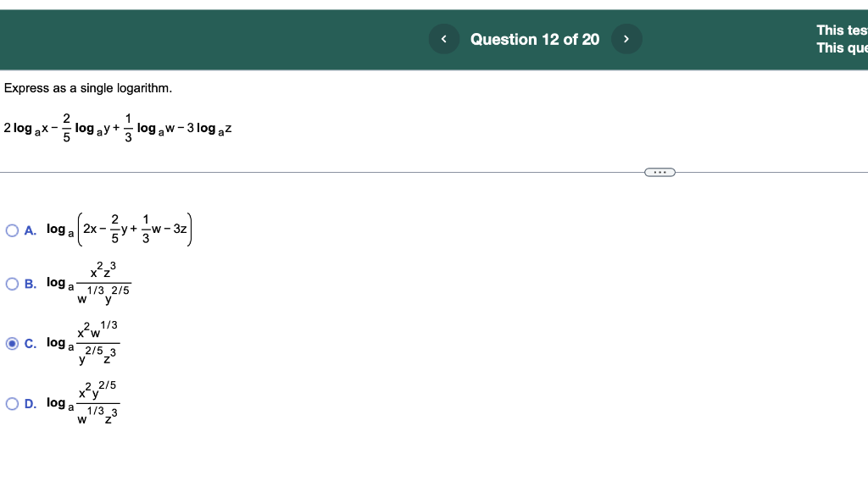Select answer choice A radio button
The image size is (868, 498).
[x=10, y=229]
